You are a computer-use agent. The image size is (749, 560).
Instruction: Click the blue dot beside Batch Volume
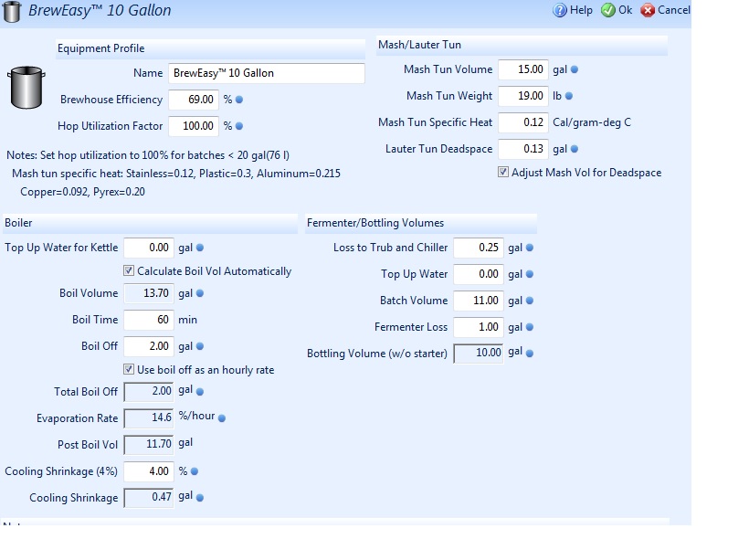529,301
